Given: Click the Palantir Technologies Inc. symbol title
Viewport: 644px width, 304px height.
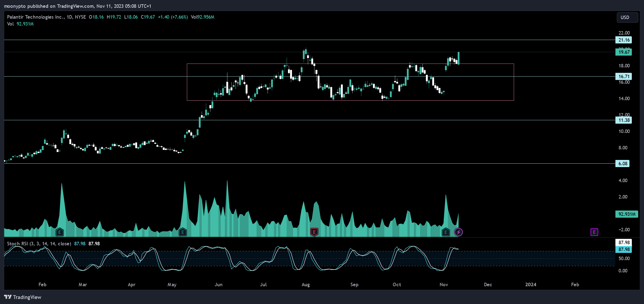Looking at the screenshot, I should coord(36,17).
